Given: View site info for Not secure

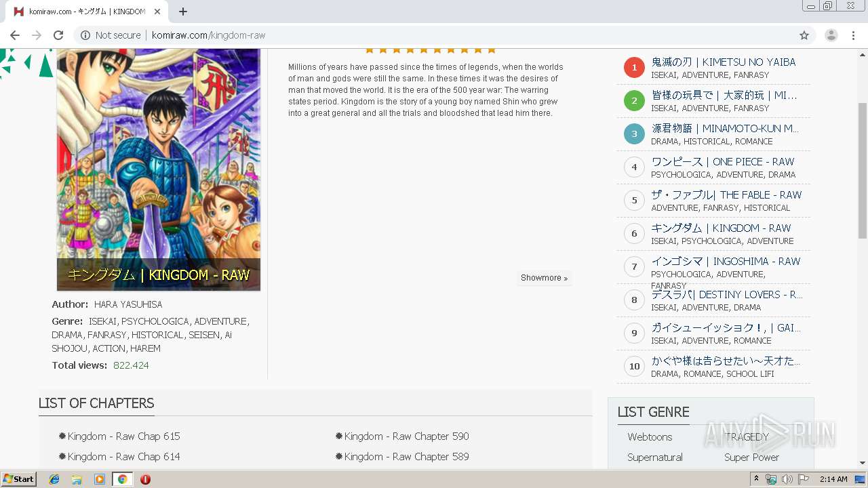Looking at the screenshot, I should point(111,35).
